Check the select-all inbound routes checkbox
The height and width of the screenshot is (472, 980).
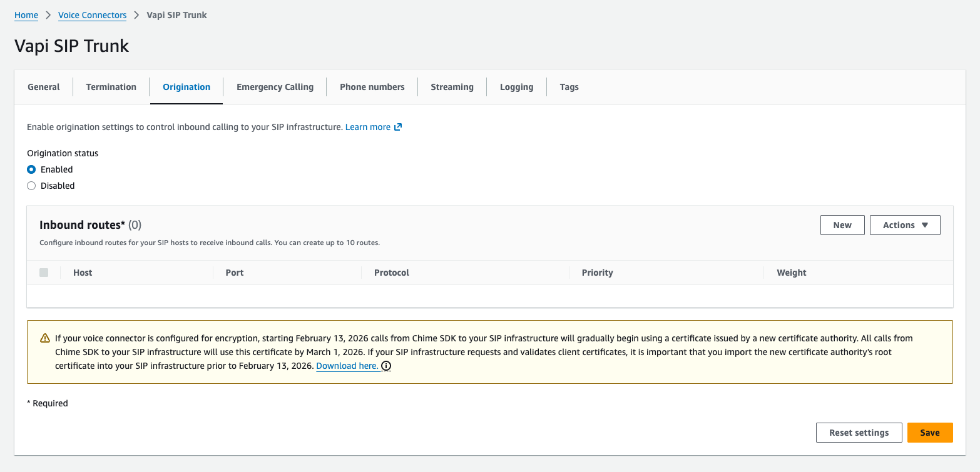(44, 273)
